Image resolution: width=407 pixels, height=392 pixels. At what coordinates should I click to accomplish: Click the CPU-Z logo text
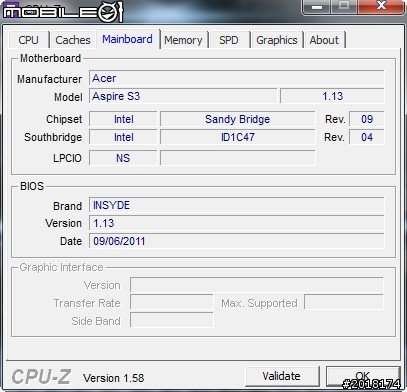(x=41, y=377)
